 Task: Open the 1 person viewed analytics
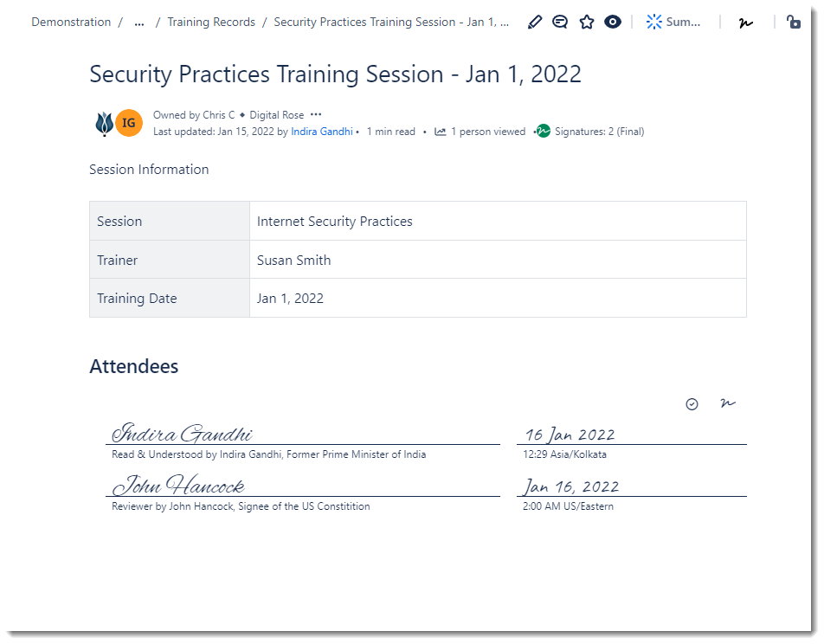coord(480,132)
